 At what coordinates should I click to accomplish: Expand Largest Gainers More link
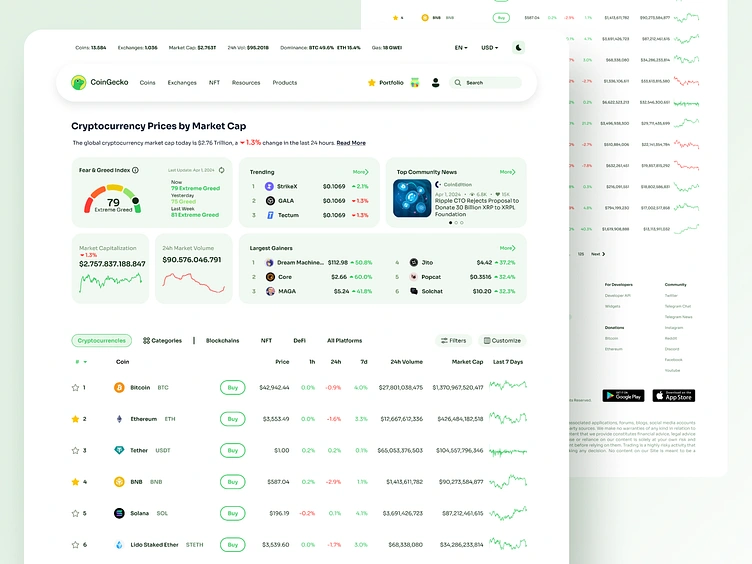tap(507, 248)
